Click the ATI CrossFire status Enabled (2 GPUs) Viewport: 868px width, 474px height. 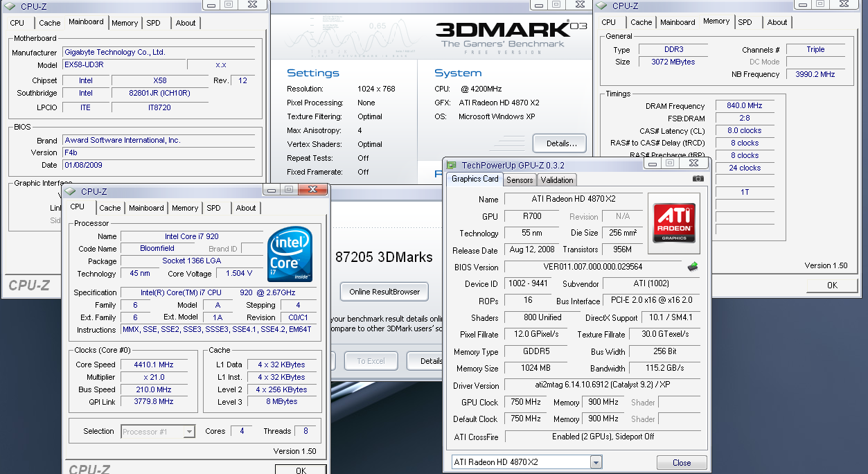click(x=601, y=437)
